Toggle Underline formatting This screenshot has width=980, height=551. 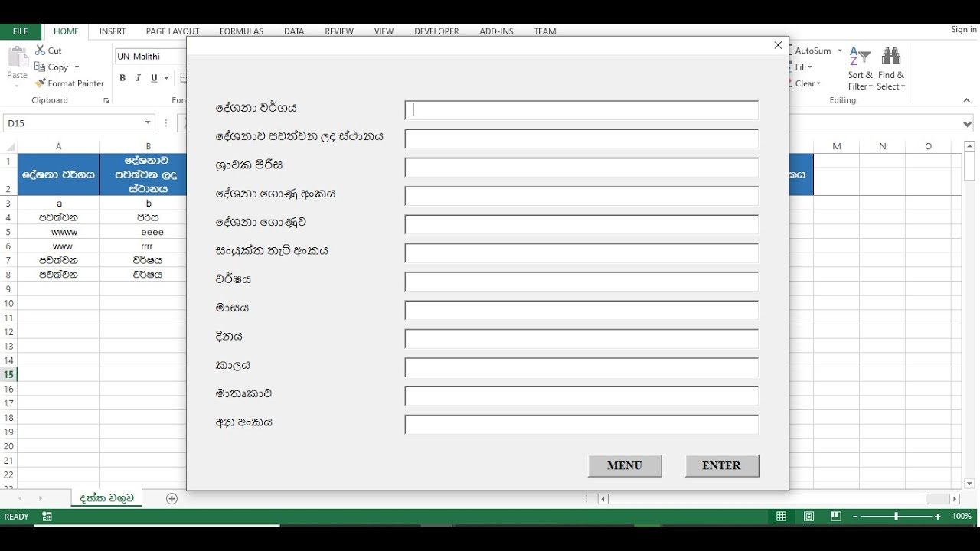pyautogui.click(x=154, y=78)
